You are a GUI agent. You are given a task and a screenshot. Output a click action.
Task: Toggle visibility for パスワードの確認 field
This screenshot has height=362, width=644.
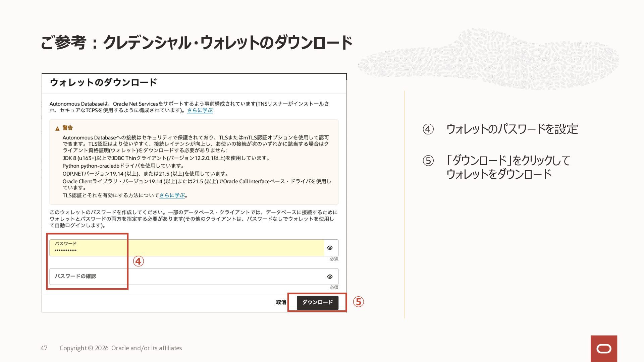330,277
